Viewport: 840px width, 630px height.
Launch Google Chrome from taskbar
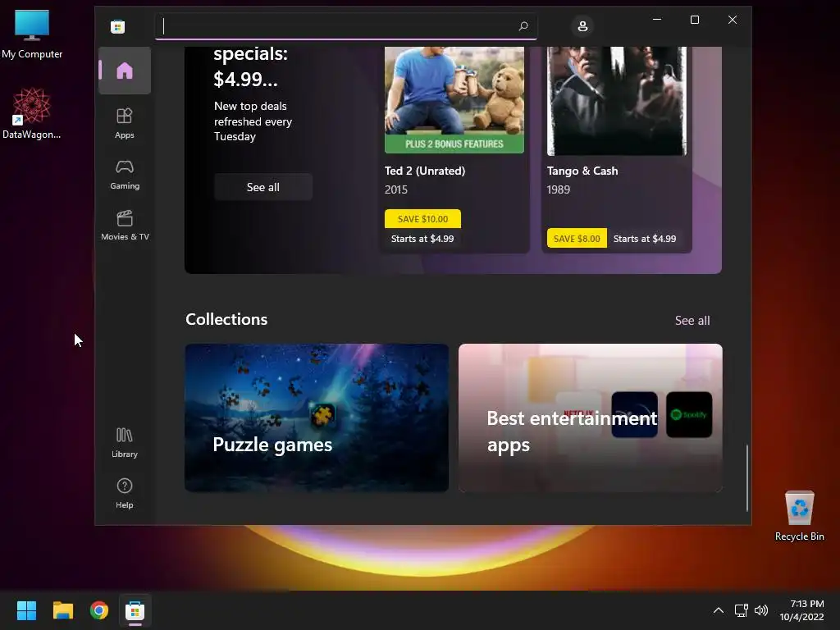(99, 610)
